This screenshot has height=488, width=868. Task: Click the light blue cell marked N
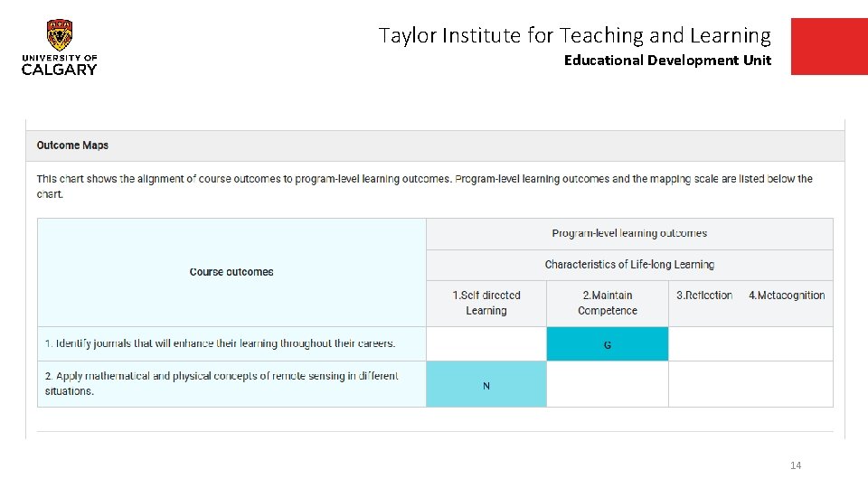point(486,385)
